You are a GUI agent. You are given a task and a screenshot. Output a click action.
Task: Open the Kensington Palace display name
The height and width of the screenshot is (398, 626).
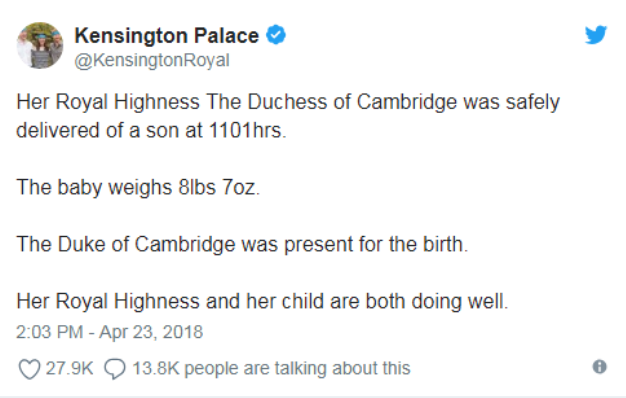[166, 36]
